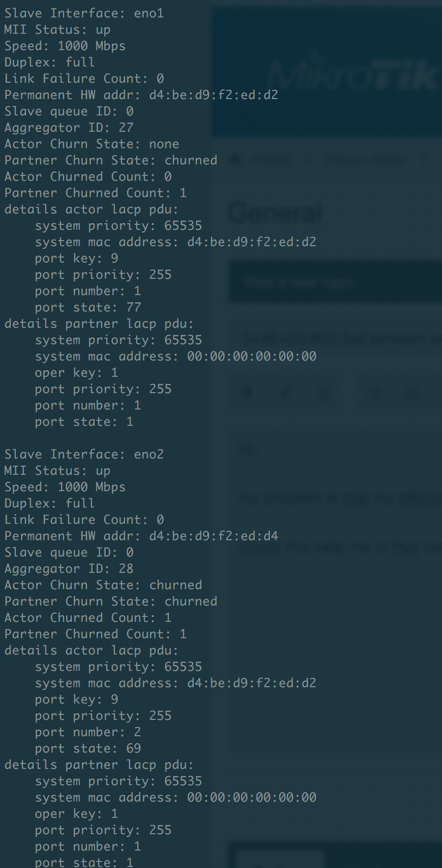Click the "Slave Interface: eno1" line

84,13
